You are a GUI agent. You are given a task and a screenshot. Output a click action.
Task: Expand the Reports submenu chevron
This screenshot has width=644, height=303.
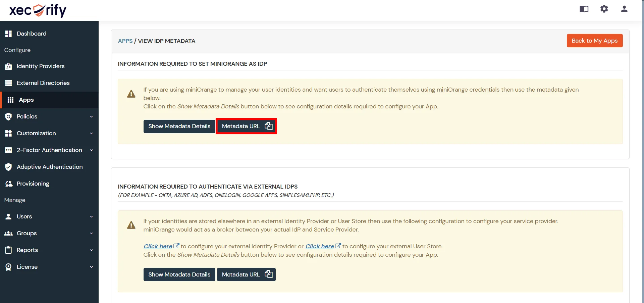click(91, 250)
